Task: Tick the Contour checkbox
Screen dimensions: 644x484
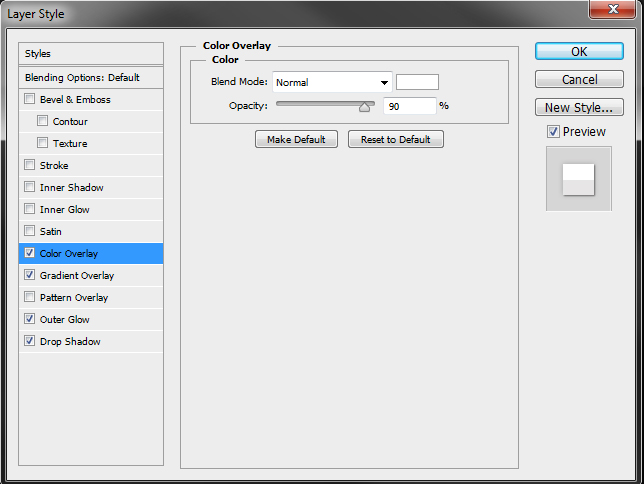Action: coord(42,121)
